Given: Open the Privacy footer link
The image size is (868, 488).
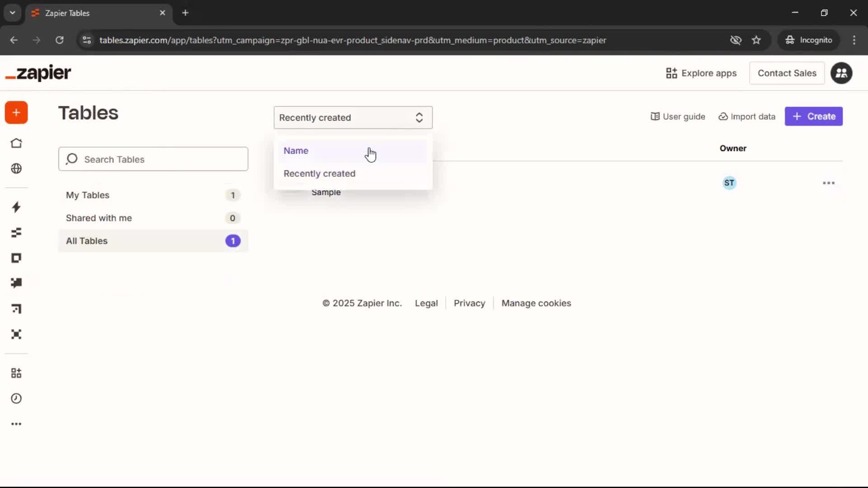Looking at the screenshot, I should point(469,303).
